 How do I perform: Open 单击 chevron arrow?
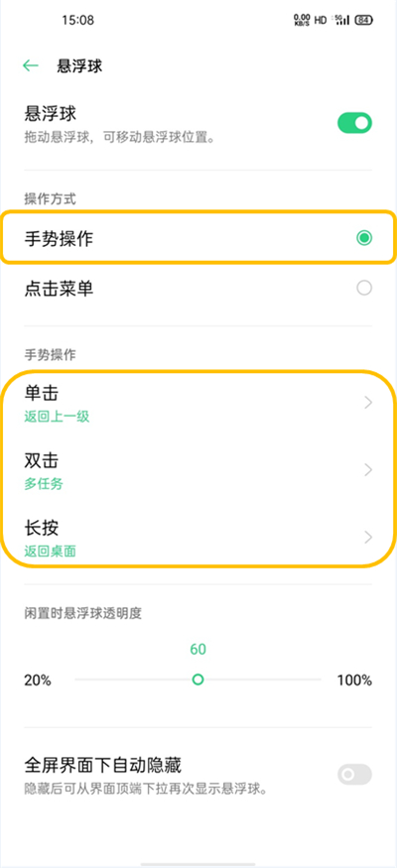pos(368,403)
